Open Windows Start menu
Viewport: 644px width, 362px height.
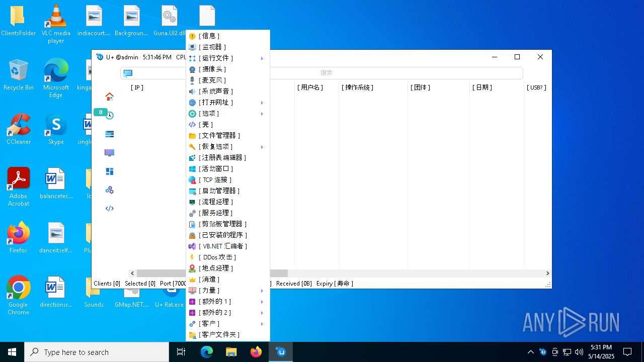pos(12,352)
